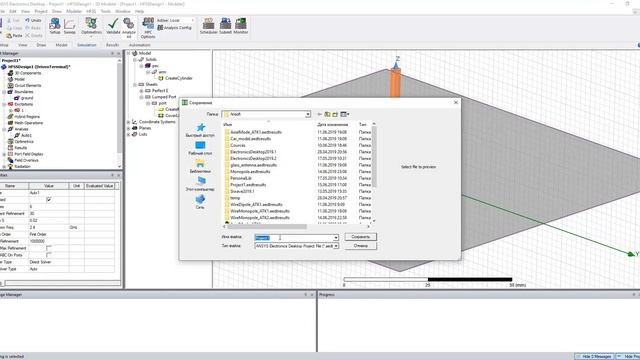640x360 pixels.
Task: Click the Setup icon in the Simulation ribbon
Action: click(55, 26)
